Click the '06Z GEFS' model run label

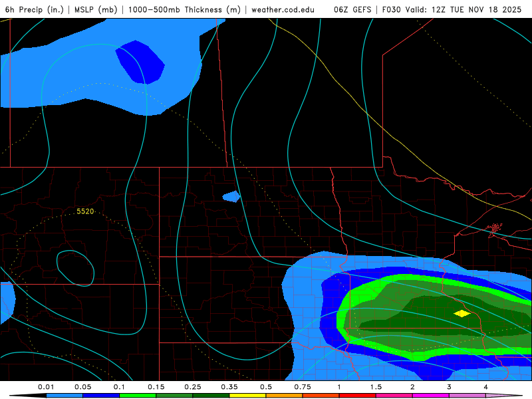pos(352,10)
